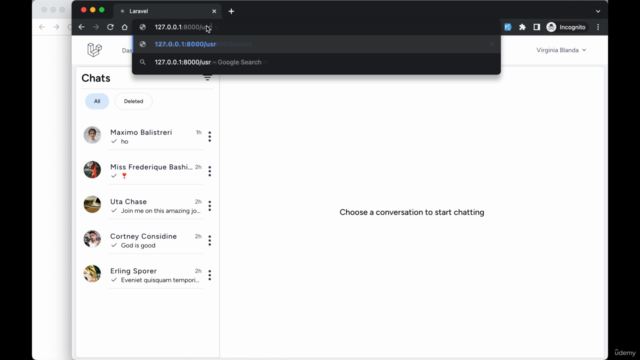Close the Laravel tab

coord(214,11)
